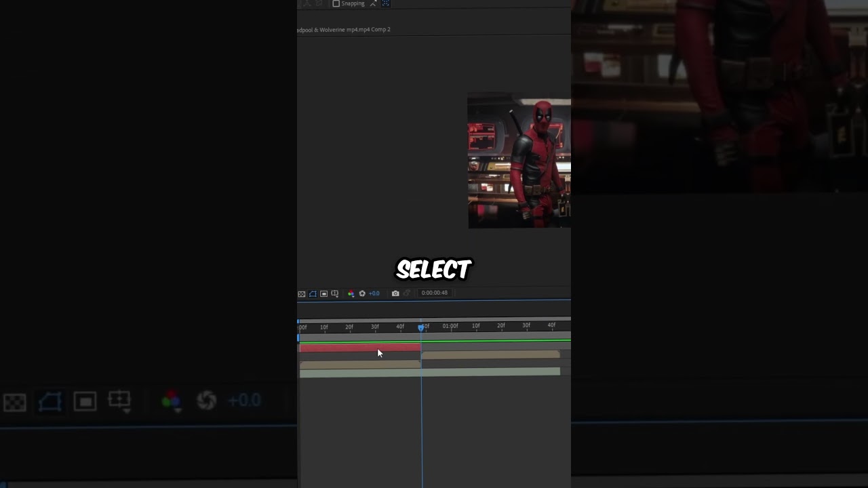Click the time navigator bar above the ruler
The width and height of the screenshot is (868, 488).
[434, 320]
